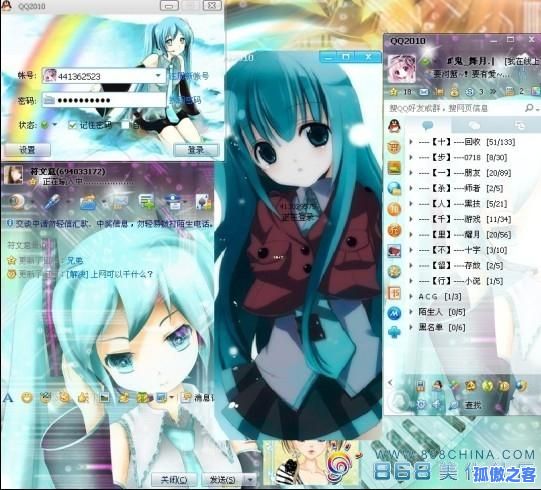Image resolution: width=541 pixels, height=490 pixels.
Task: Click the blue plus add-app sidebar icon
Action: click(394, 332)
